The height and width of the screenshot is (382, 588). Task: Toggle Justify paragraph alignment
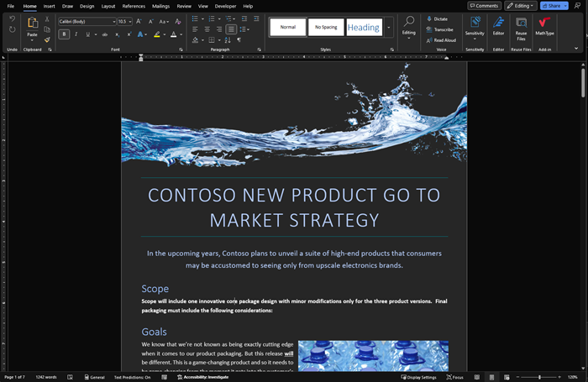tap(231, 29)
